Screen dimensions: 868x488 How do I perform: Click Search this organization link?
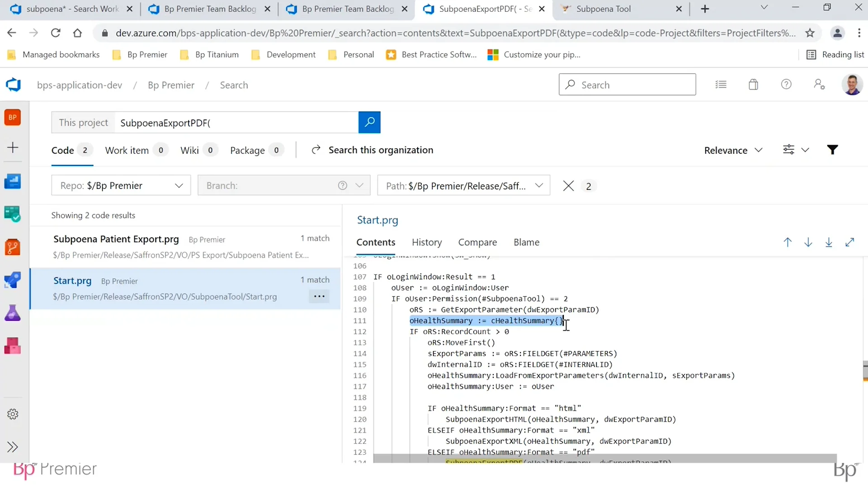click(380, 150)
